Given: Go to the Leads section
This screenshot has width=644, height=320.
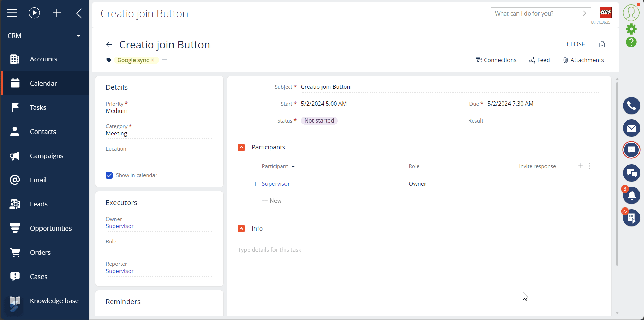Looking at the screenshot, I should pyautogui.click(x=44, y=204).
